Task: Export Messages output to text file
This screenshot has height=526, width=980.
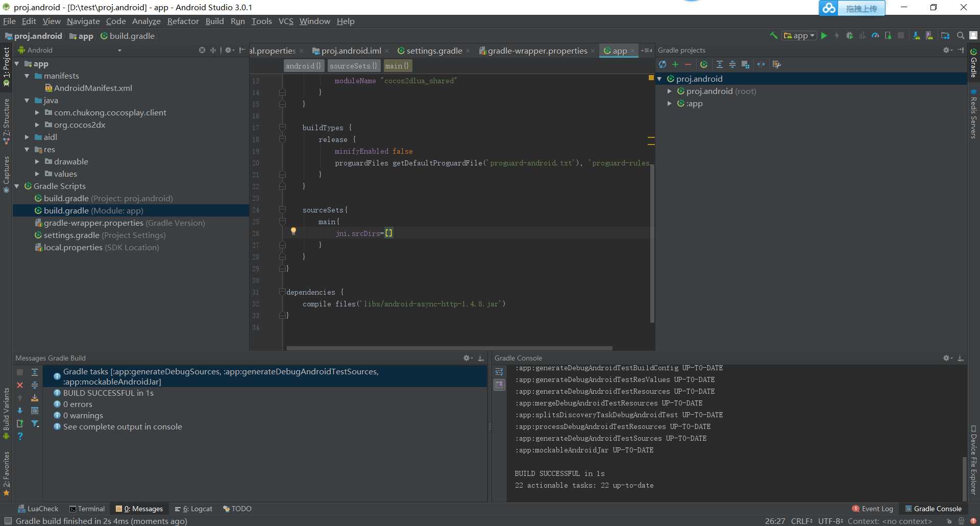Action: (x=20, y=423)
